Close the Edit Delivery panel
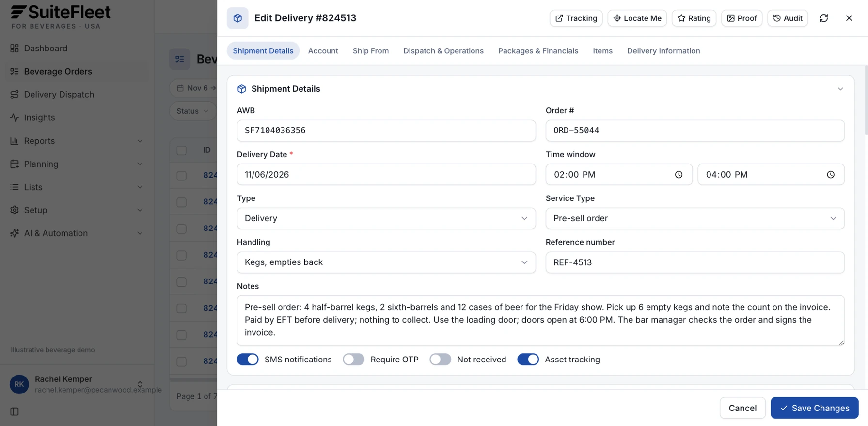Image resolution: width=868 pixels, height=426 pixels. click(849, 18)
